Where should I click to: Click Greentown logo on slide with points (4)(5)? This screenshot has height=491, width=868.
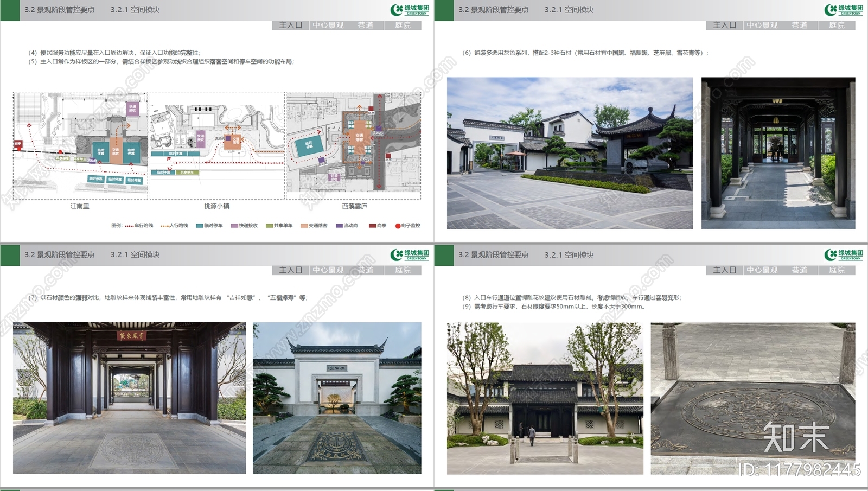coord(410,10)
